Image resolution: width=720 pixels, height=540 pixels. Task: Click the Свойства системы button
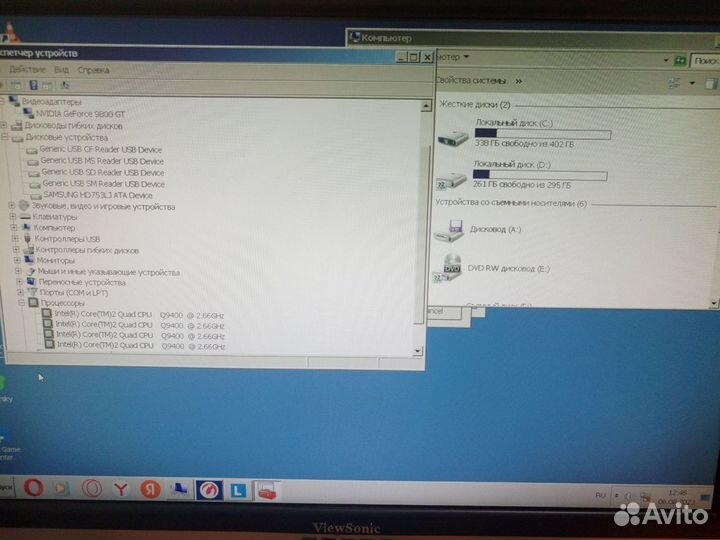pos(471,80)
